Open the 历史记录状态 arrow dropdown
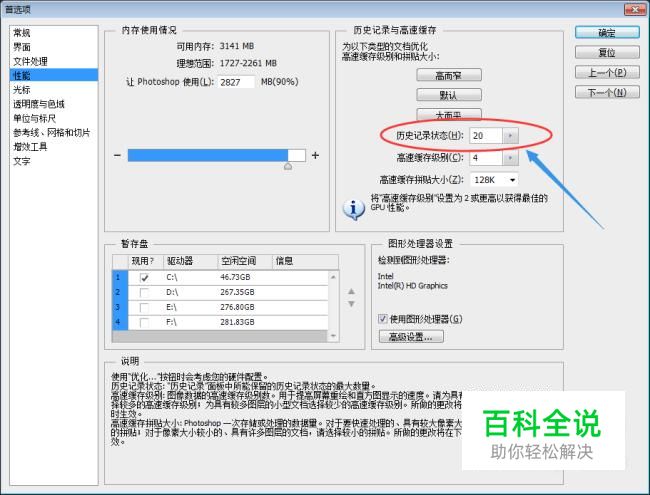Viewport: 650px width, 495px height. [510, 136]
